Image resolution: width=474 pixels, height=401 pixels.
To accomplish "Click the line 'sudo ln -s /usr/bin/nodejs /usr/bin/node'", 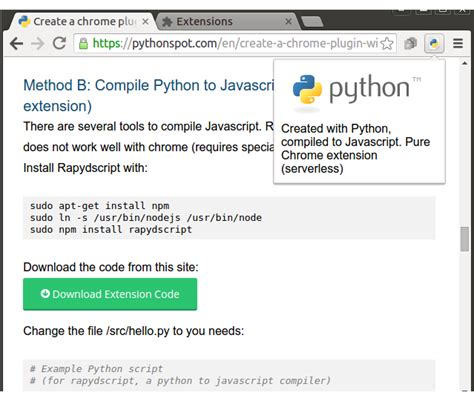I will pos(146,218).
